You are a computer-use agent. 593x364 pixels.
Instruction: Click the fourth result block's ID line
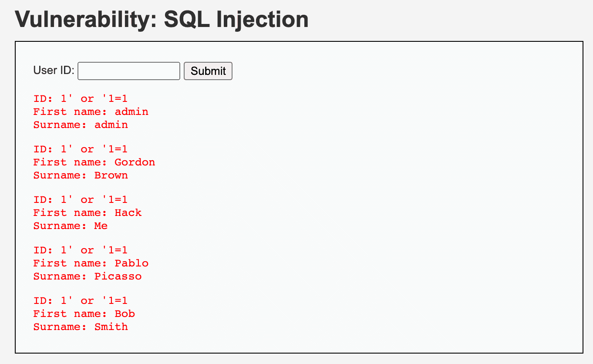coord(80,250)
